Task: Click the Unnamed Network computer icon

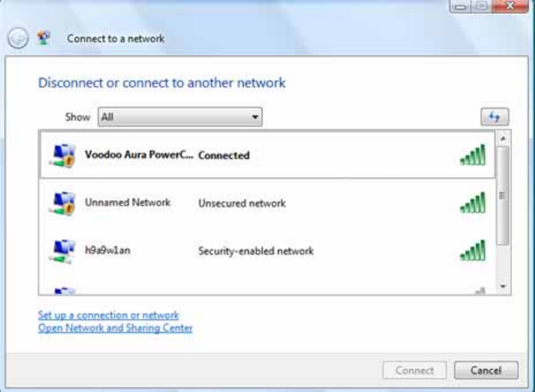Action: (x=61, y=204)
